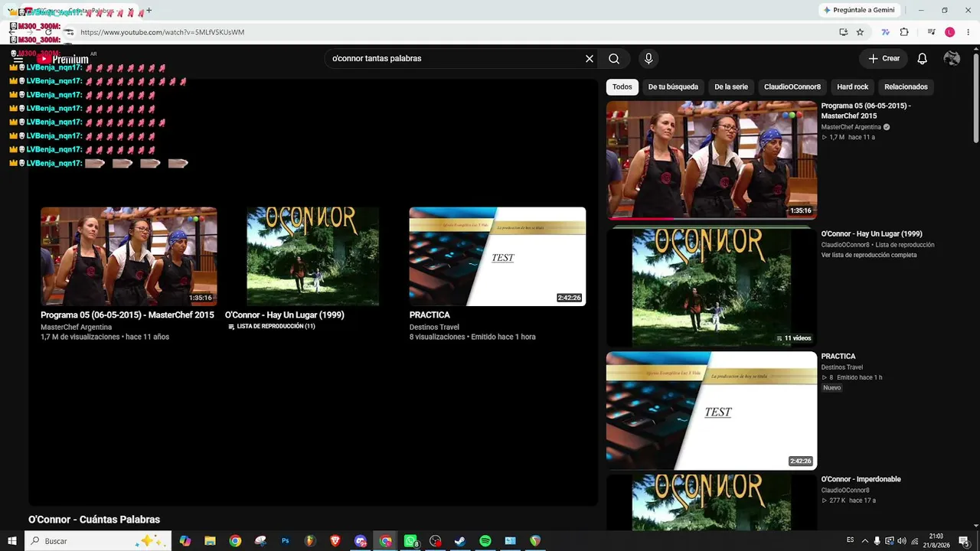Open sidebar title O'Connor - Imperdonable

click(861, 479)
